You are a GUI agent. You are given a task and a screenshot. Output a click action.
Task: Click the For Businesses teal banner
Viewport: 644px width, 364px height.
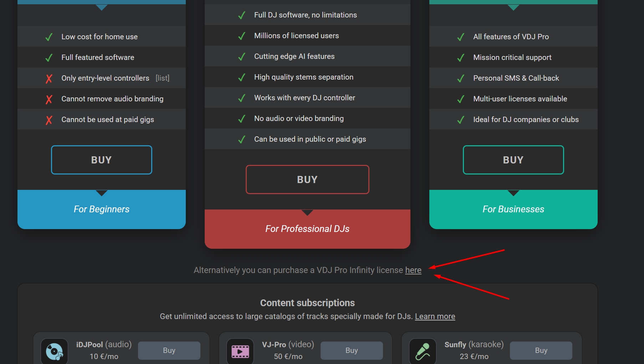point(513,209)
